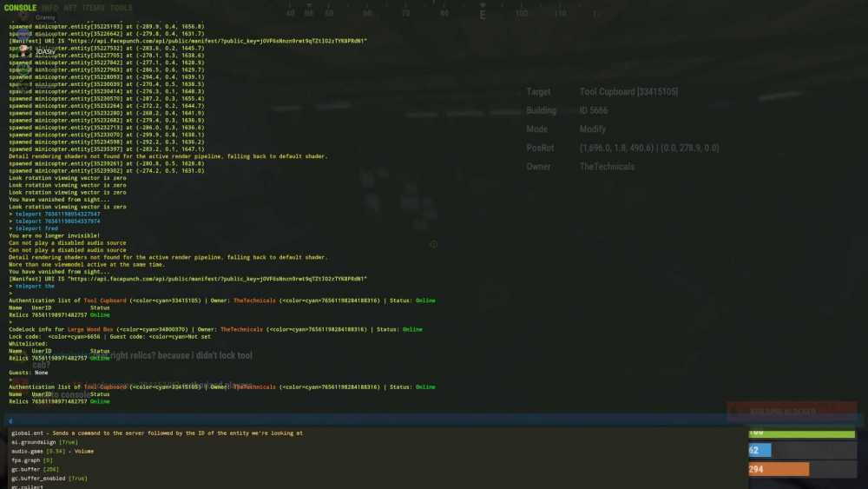
Task: Select the global.ent command suggestion
Action: [x=156, y=433]
